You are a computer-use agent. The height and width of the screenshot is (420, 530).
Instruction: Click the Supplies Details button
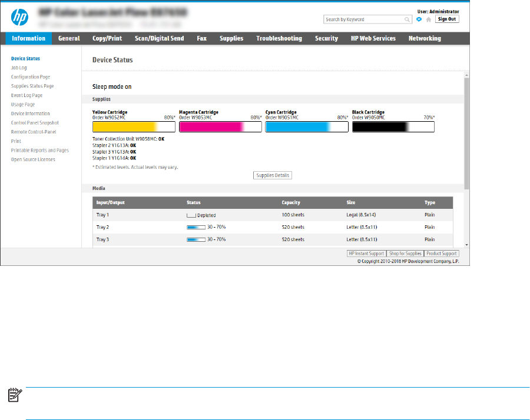(273, 175)
